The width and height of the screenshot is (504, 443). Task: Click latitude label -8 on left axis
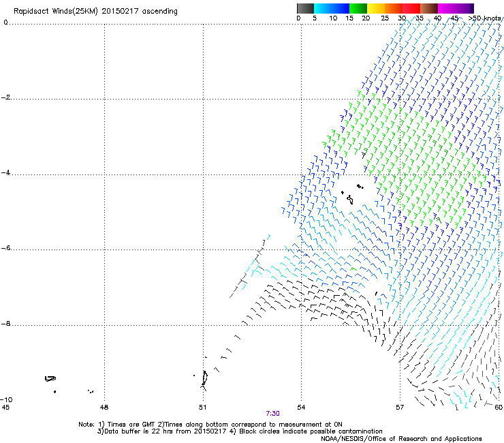pyautogui.click(x=5, y=323)
